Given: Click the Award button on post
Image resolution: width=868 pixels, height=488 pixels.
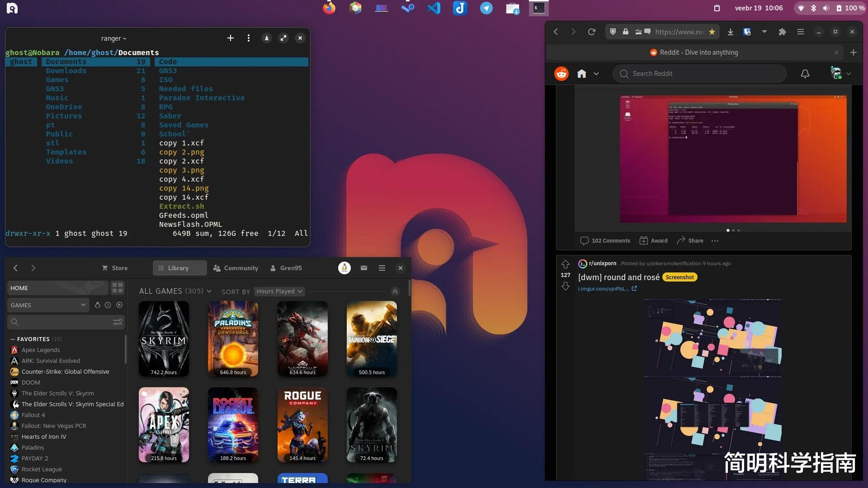Looking at the screenshot, I should pos(653,241).
